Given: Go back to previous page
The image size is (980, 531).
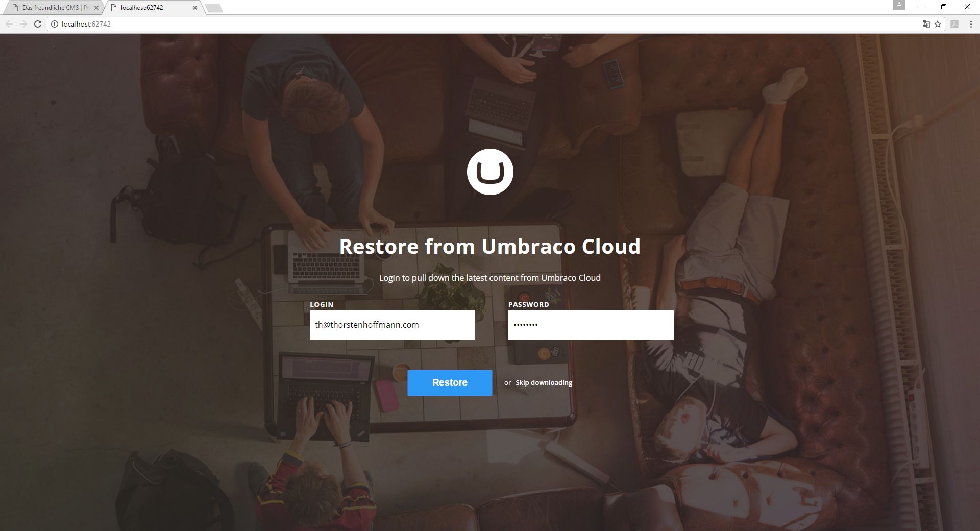Looking at the screenshot, I should tap(9, 24).
